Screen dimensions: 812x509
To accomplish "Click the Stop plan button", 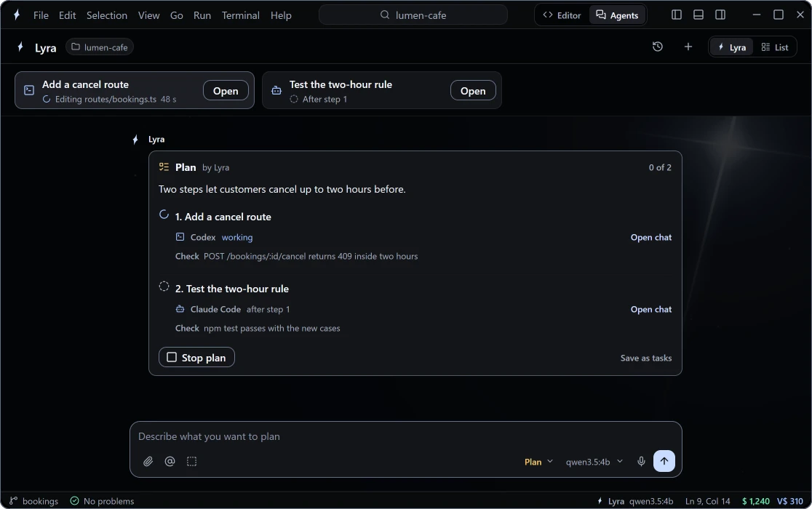I will pos(196,358).
